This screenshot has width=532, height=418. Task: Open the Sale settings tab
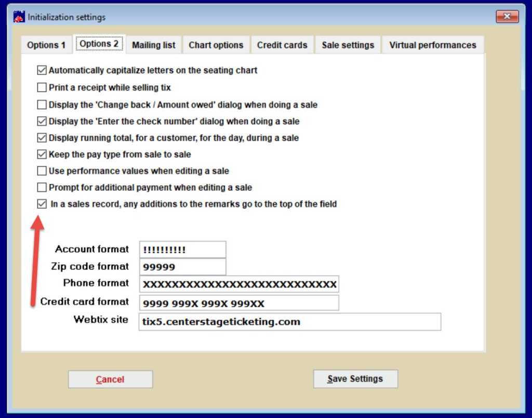[348, 45]
